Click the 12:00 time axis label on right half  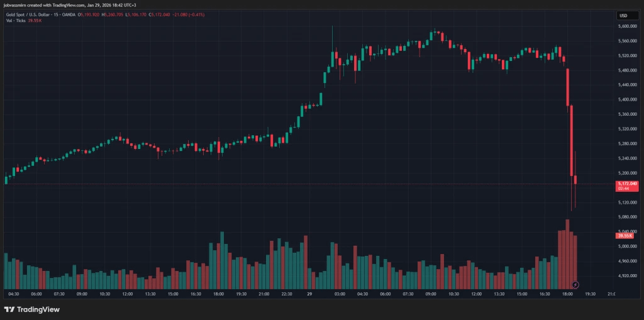tap(477, 294)
